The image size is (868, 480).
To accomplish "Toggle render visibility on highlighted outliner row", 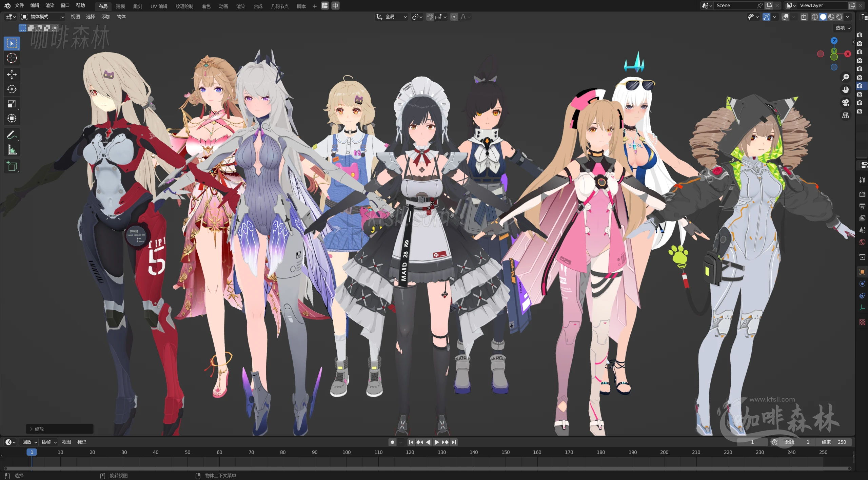I will (860, 86).
